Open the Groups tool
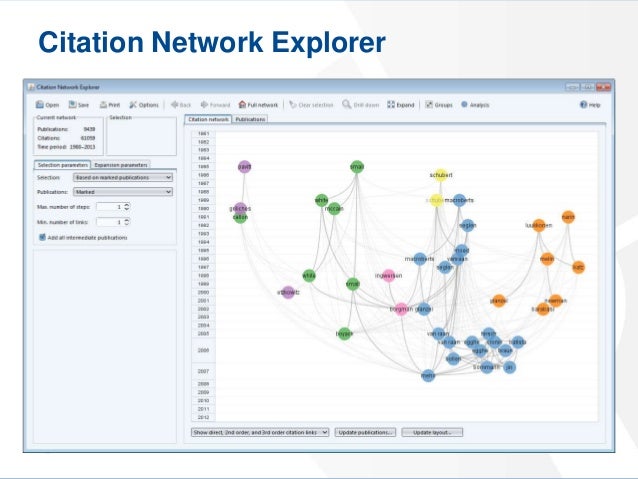The image size is (638, 479). [439, 105]
